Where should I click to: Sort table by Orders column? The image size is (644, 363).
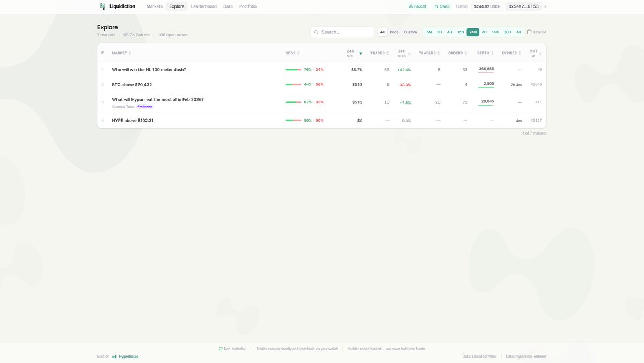(x=458, y=53)
